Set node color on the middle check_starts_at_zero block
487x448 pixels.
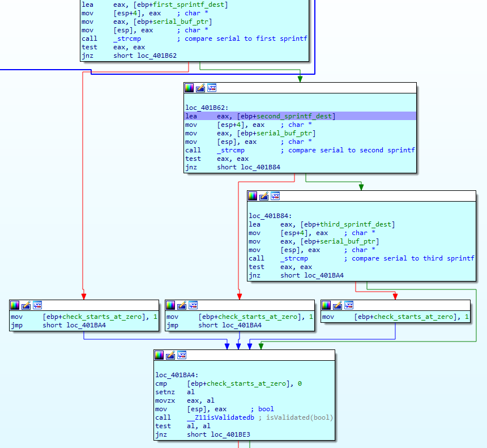pyautogui.click(x=170, y=305)
